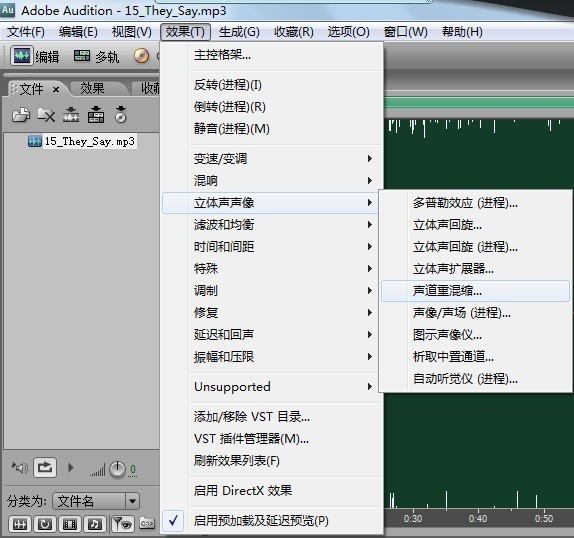Viewport: 574px width, 538px height.
Task: Select 图示声像仪... in submenu
Action: tap(475, 335)
